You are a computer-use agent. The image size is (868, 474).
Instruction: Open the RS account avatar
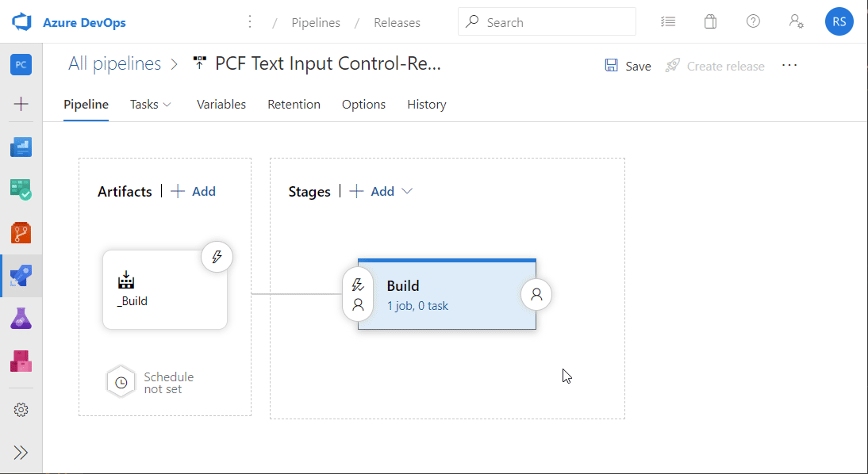(839, 21)
